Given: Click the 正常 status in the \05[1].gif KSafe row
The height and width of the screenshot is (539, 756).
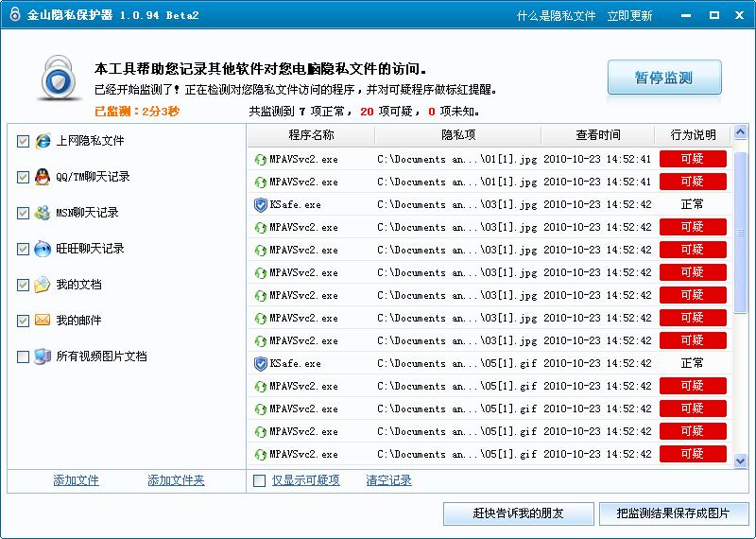Looking at the screenshot, I should coord(693,363).
